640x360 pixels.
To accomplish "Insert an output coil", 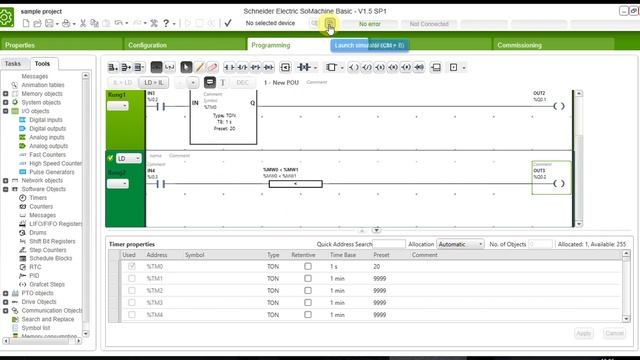I will [353, 67].
